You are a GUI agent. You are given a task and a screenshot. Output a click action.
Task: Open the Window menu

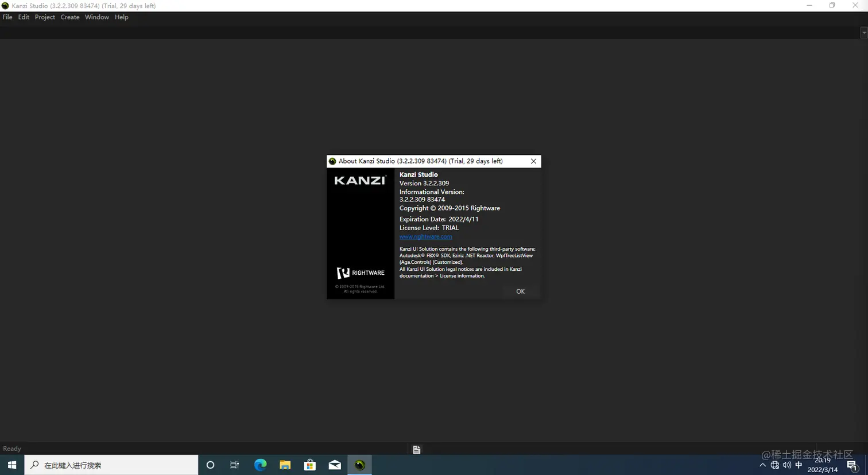click(97, 17)
